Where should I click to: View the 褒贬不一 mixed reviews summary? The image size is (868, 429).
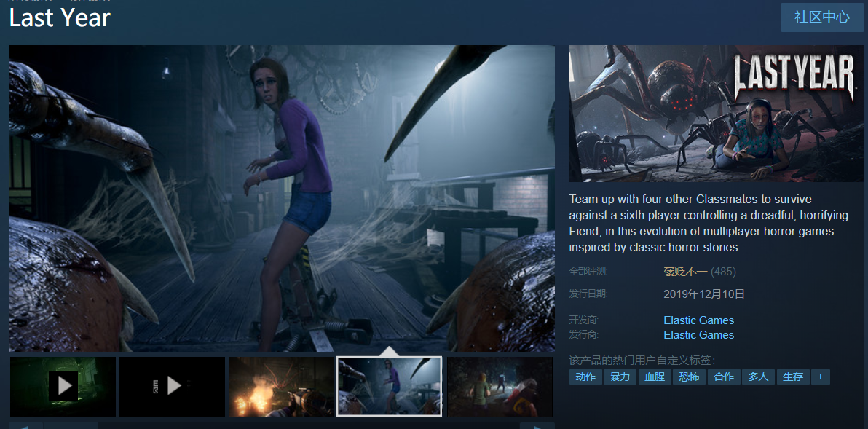[x=685, y=272]
